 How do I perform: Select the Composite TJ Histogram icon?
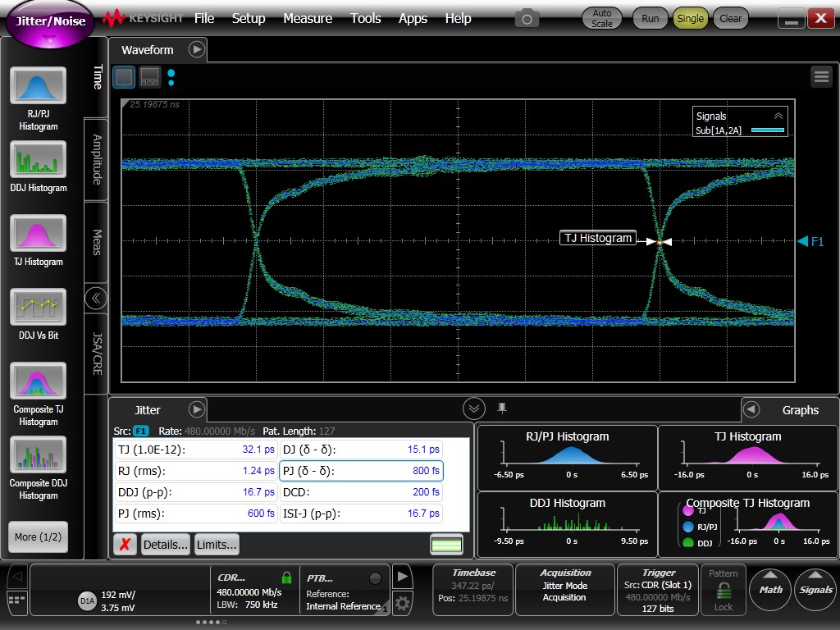coord(38,381)
